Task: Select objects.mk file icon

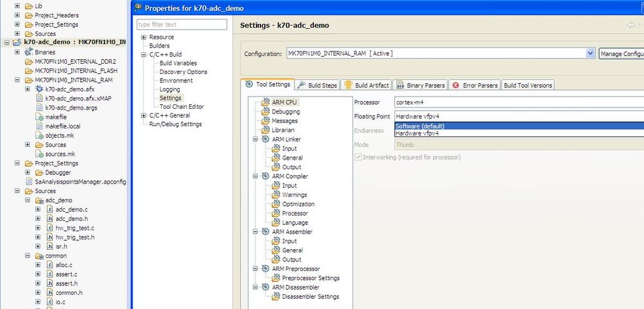Action: [39, 135]
